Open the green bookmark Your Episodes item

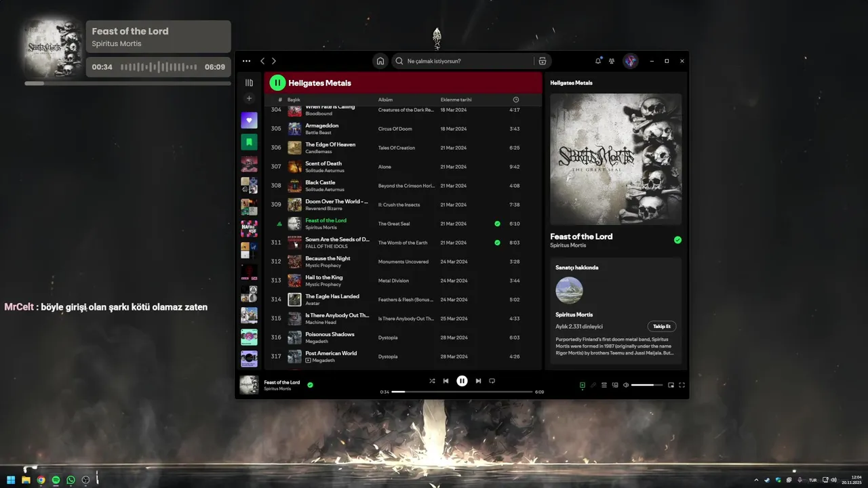pyautogui.click(x=249, y=142)
